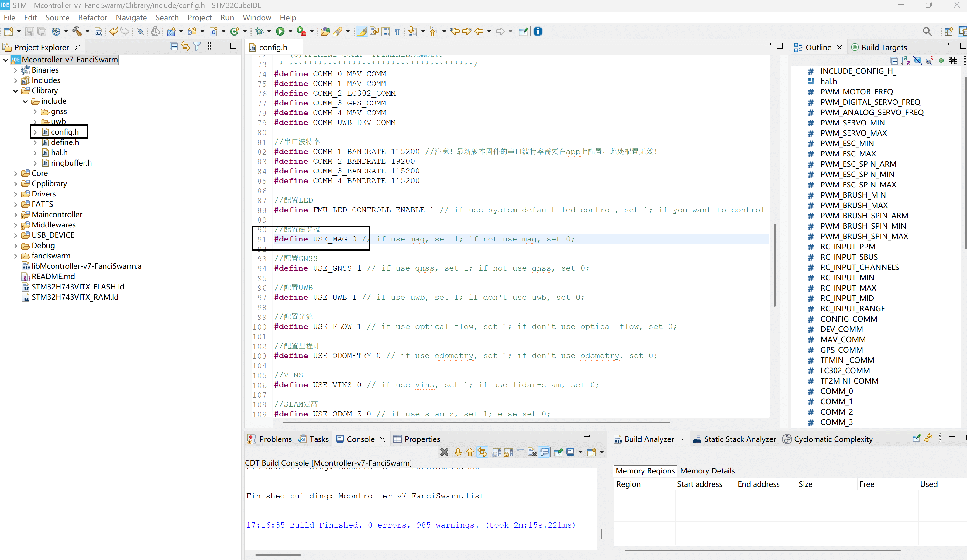Image resolution: width=967 pixels, height=560 pixels.
Task: Toggle alphabetical sort in Outline panel
Action: (x=906, y=61)
